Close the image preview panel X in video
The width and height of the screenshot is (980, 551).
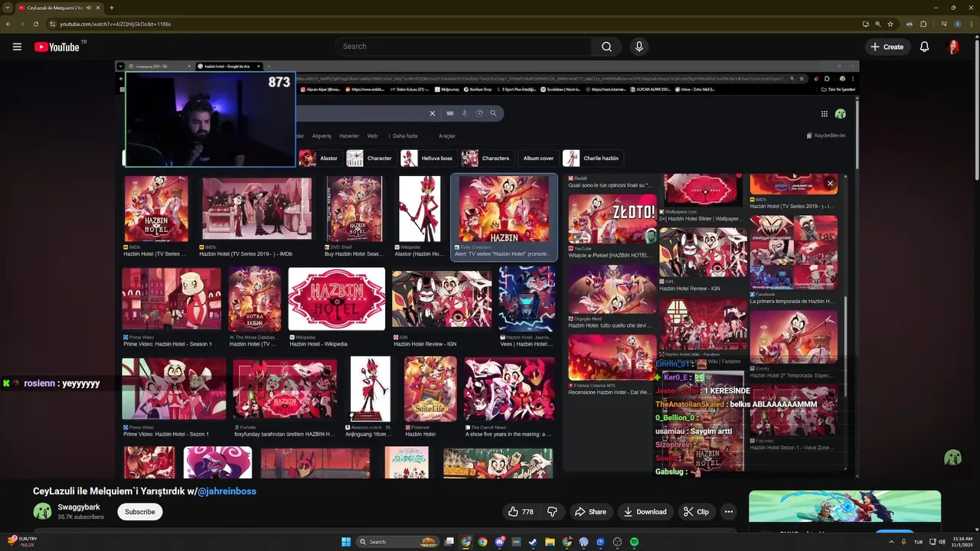point(830,184)
